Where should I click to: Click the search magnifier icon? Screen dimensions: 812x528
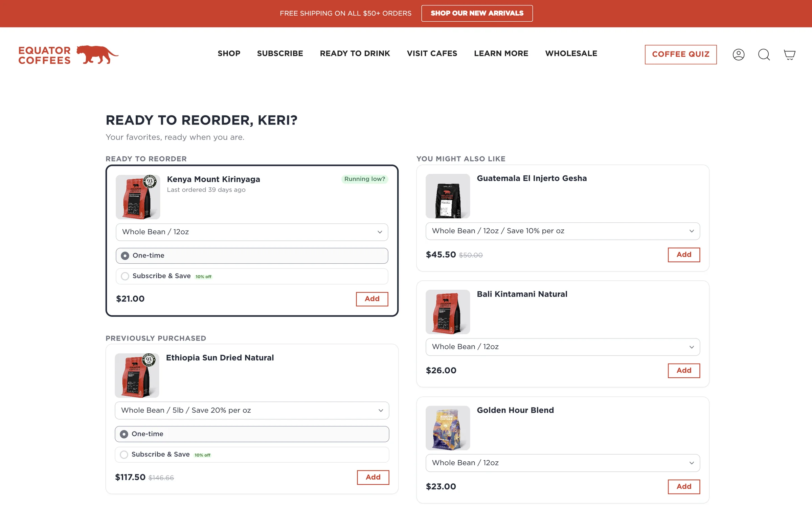764,54
